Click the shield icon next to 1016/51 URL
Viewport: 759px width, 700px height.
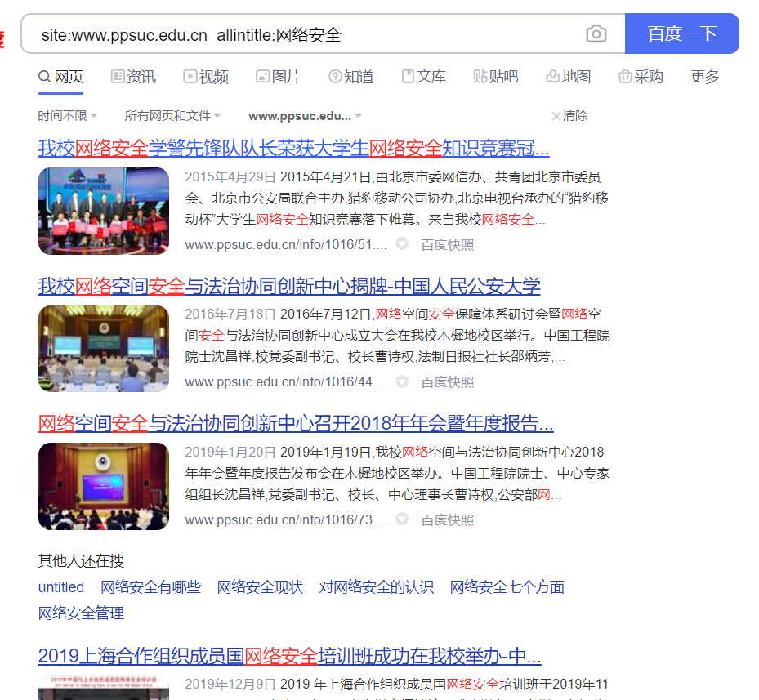[402, 244]
